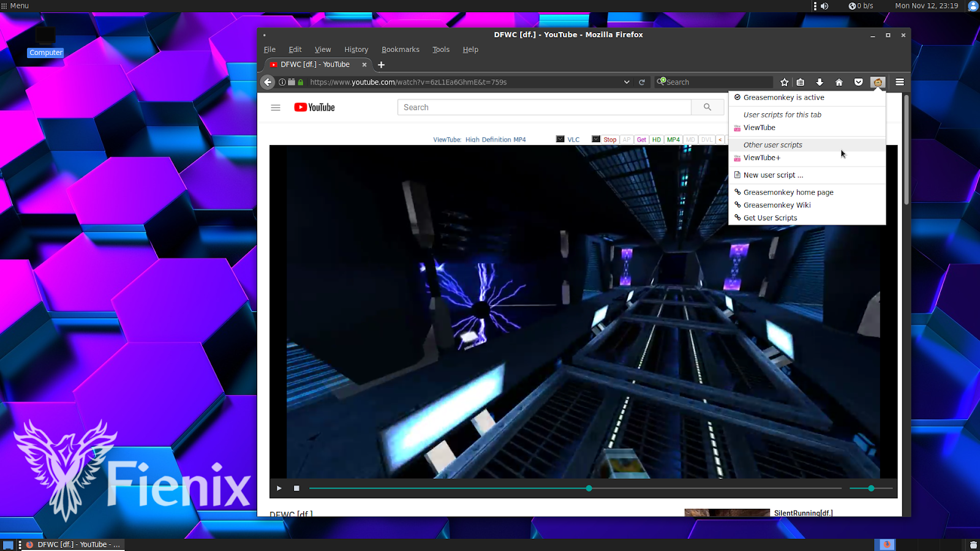980x551 pixels.
Task: Enable the ViewTube+ user script
Action: [x=761, y=157]
